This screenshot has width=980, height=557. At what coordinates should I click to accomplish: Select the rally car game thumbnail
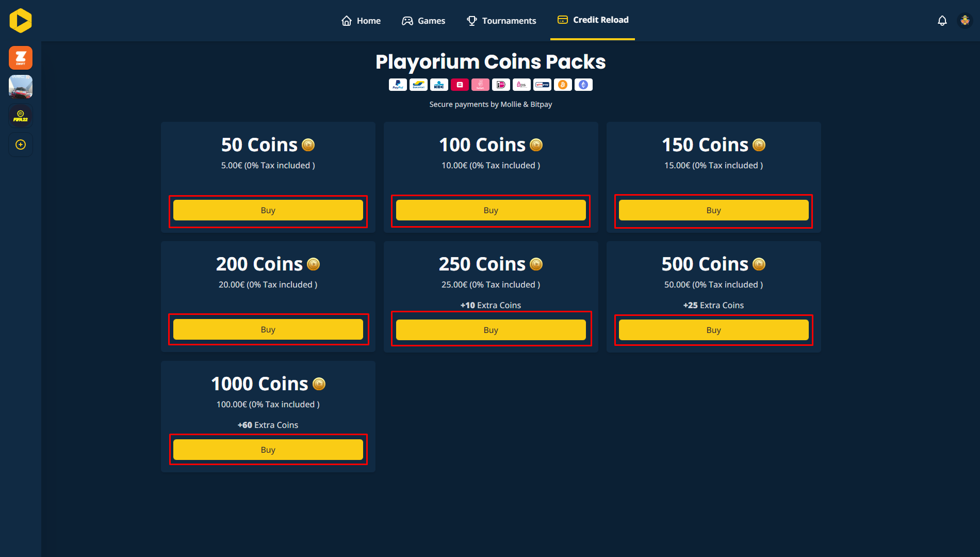[x=21, y=87]
